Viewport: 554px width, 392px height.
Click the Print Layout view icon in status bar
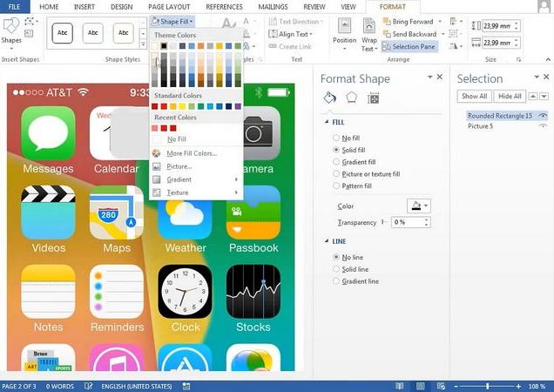pos(420,386)
